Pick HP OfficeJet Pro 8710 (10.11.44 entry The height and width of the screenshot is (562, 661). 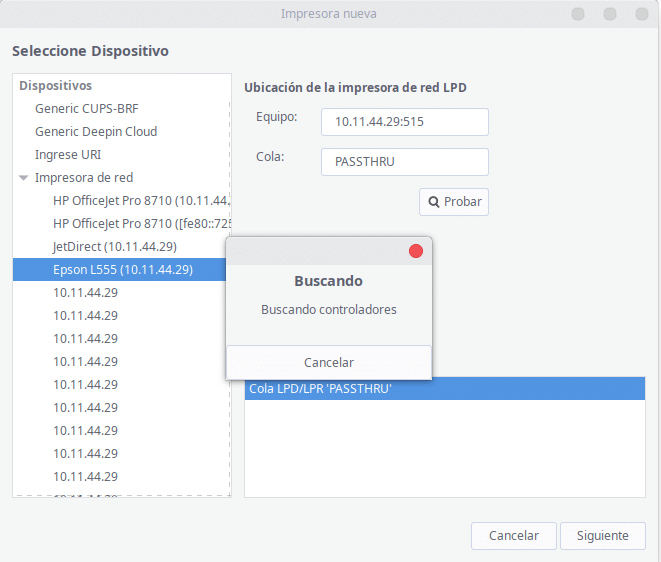[x=141, y=200]
